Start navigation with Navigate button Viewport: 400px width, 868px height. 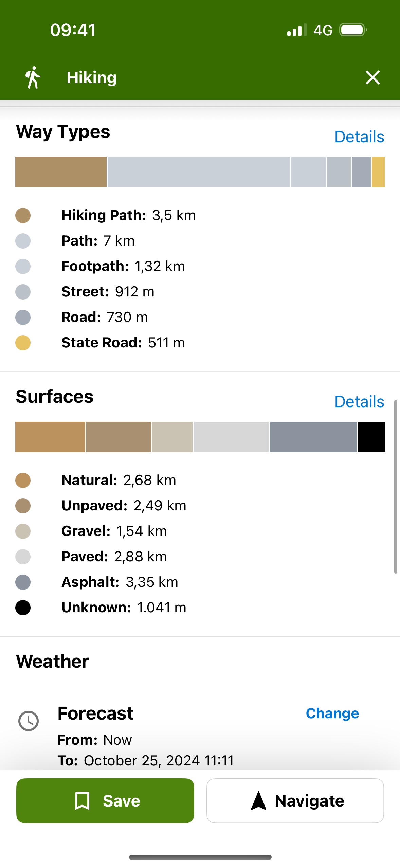[295, 800]
